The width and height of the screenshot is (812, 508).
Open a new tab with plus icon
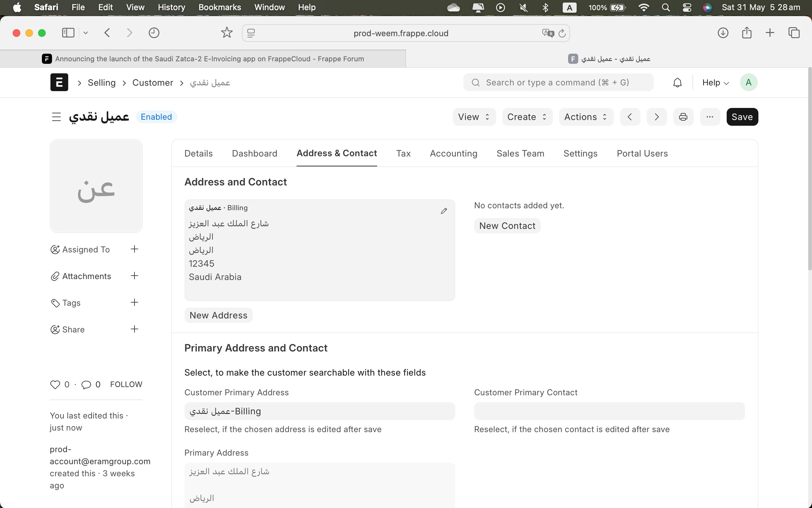pyautogui.click(x=770, y=33)
